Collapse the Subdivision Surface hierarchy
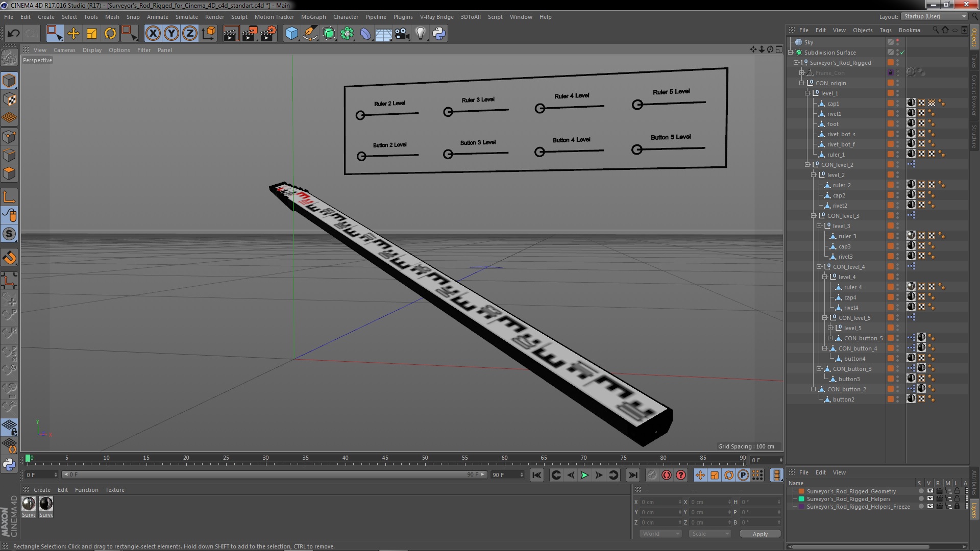The height and width of the screenshot is (551, 980). coord(791,53)
